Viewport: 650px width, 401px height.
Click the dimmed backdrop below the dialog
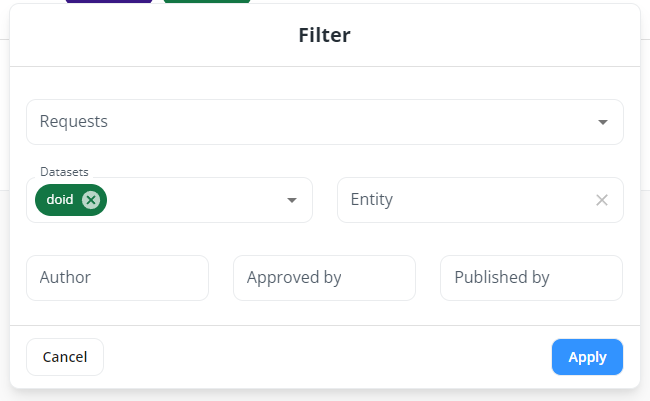pyautogui.click(x=324, y=395)
